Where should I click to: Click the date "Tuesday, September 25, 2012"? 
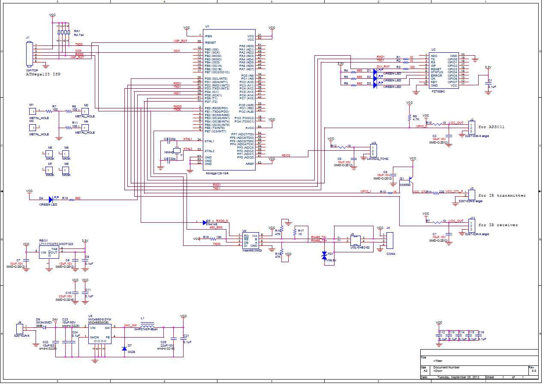click(458, 377)
